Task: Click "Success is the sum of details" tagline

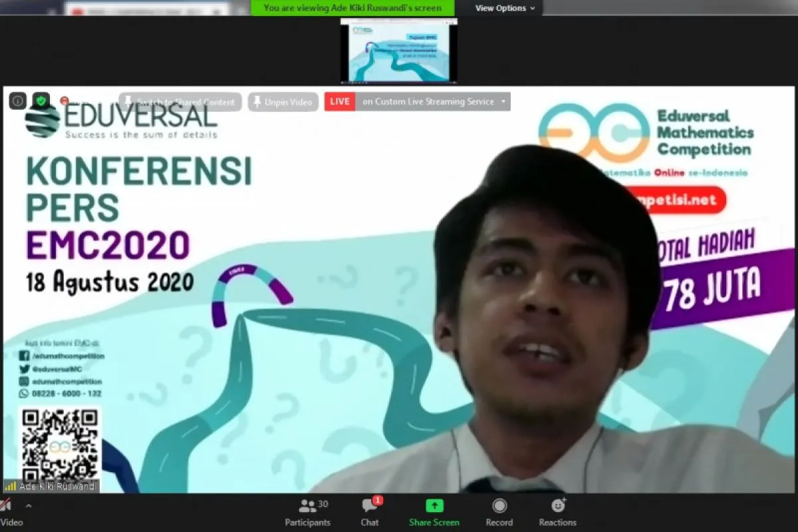Action: (x=141, y=134)
